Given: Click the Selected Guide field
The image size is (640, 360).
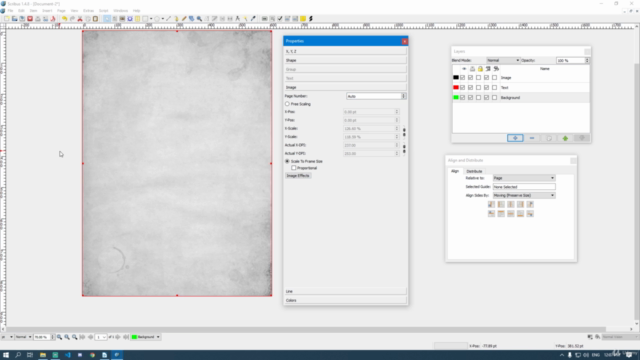Looking at the screenshot, I should point(524,187).
